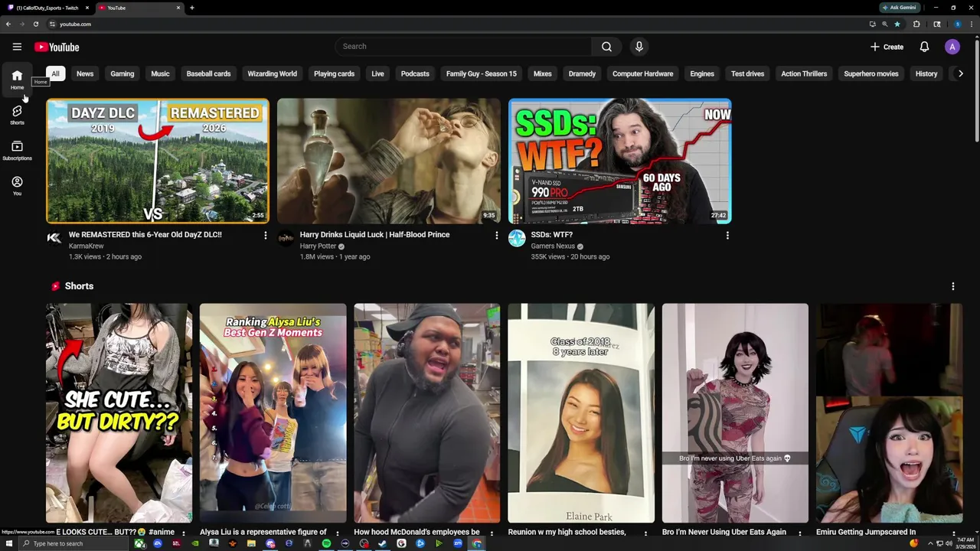Select the Computer Hardware chip

[x=642, y=73]
